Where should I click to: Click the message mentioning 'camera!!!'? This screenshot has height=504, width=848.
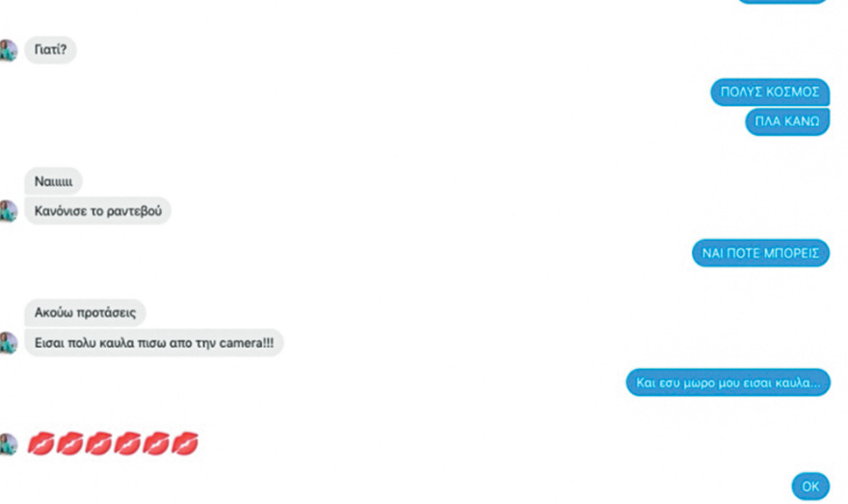[153, 343]
